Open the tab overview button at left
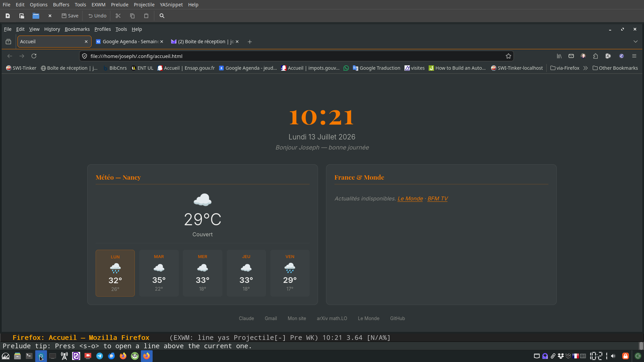The image size is (644, 362). [x=8, y=42]
